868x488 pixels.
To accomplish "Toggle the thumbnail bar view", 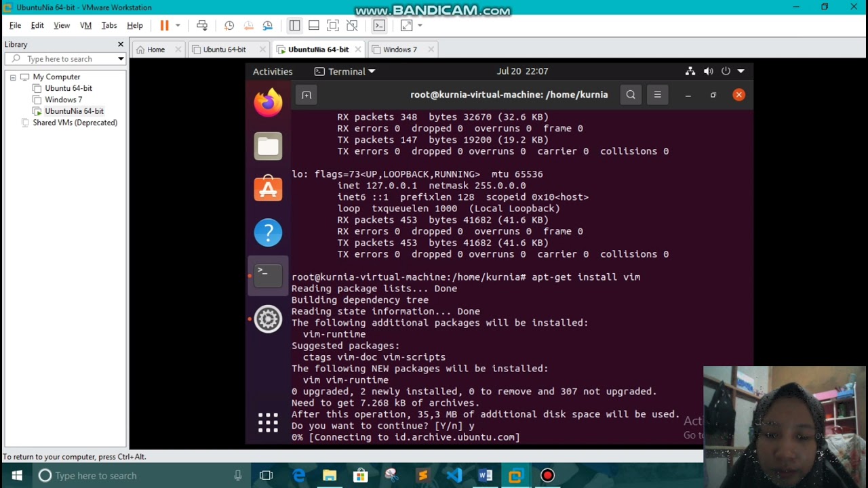I will tap(313, 25).
